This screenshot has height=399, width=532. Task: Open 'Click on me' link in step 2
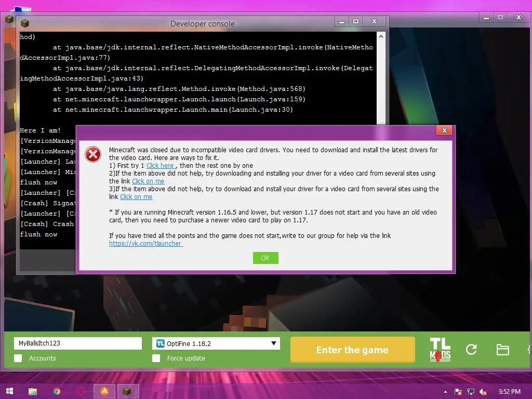(x=148, y=181)
